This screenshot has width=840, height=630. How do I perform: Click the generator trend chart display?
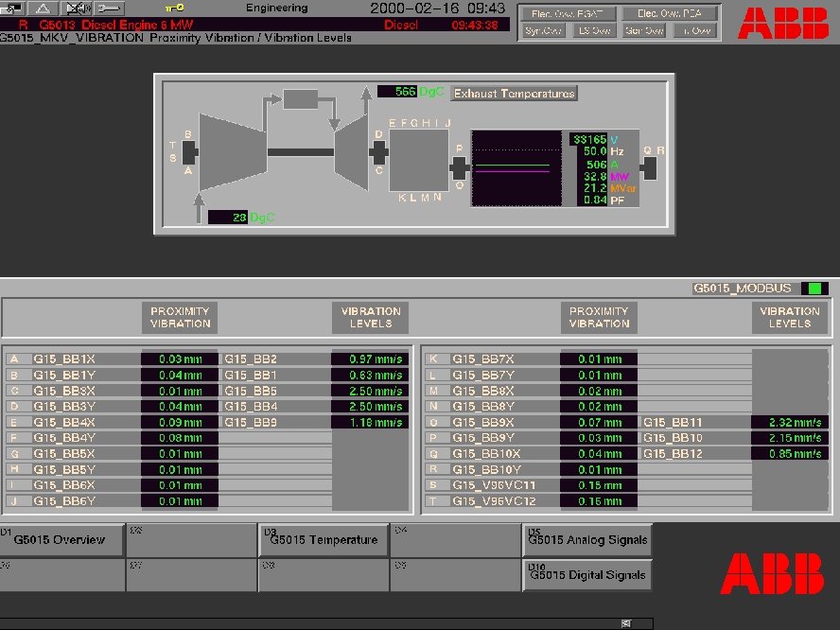point(517,168)
